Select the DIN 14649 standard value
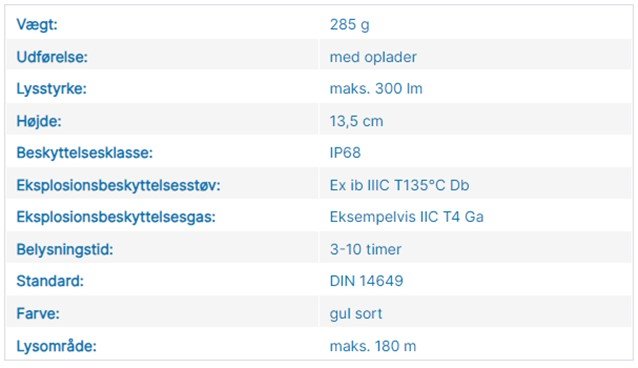The width and height of the screenshot is (638, 368). 366,281
